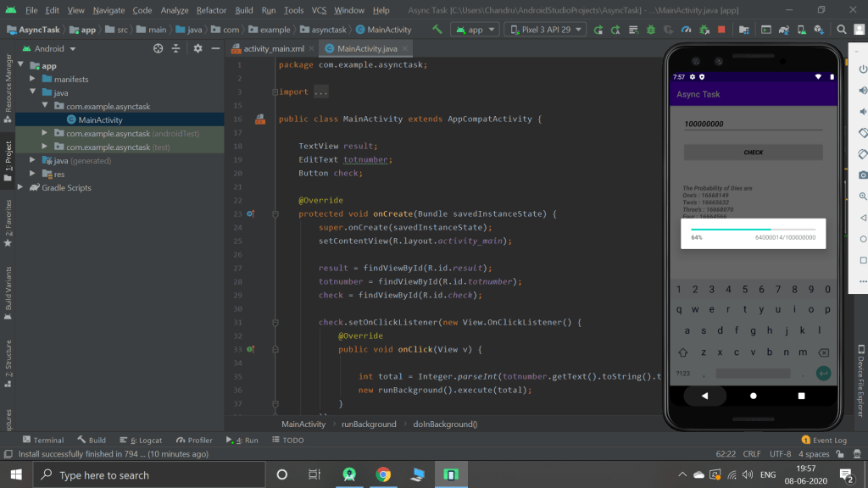The width and height of the screenshot is (868, 488).
Task: Click the Search Everywhere magnifier icon
Action: 842,30
